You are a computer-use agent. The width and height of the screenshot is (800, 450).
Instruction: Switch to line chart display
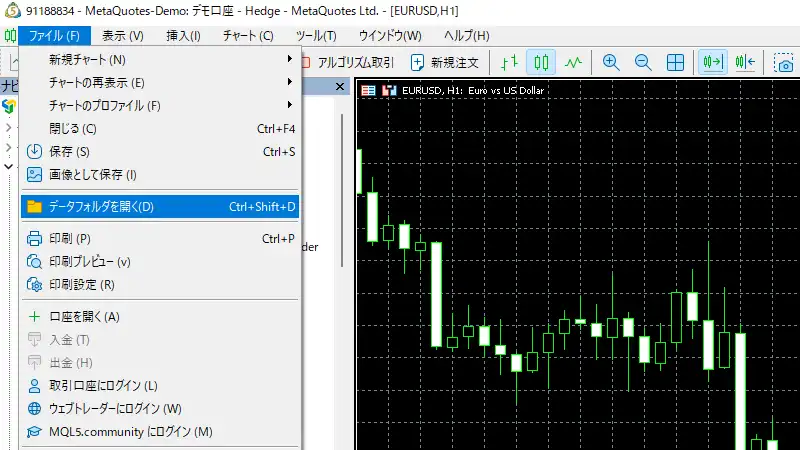pyautogui.click(x=573, y=62)
